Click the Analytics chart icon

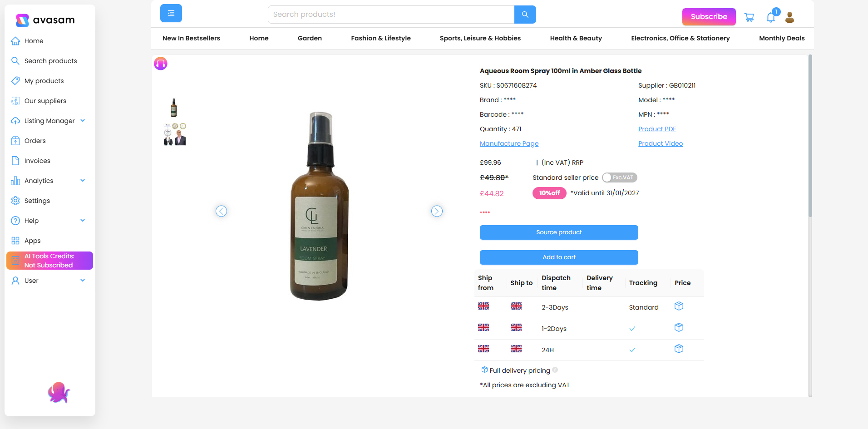coord(15,181)
